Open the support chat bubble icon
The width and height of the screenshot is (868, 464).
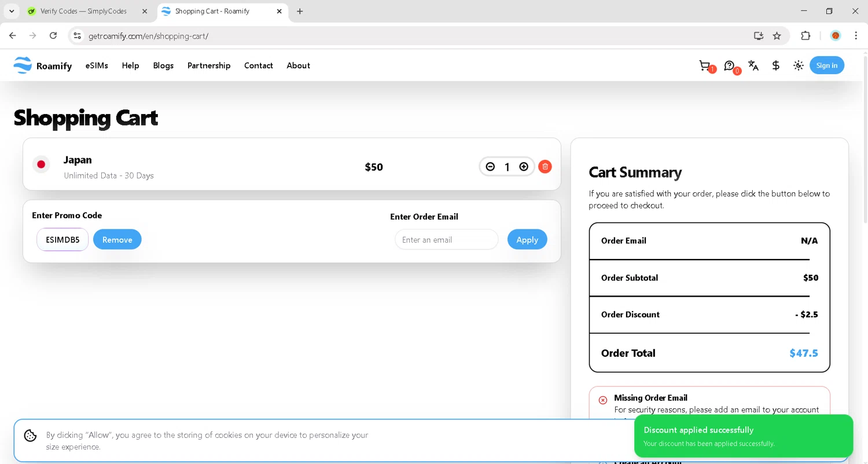[x=729, y=65]
